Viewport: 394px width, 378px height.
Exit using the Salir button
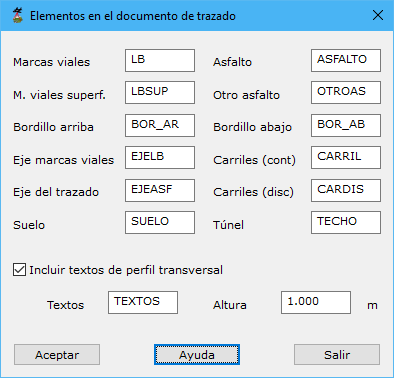[x=337, y=355]
